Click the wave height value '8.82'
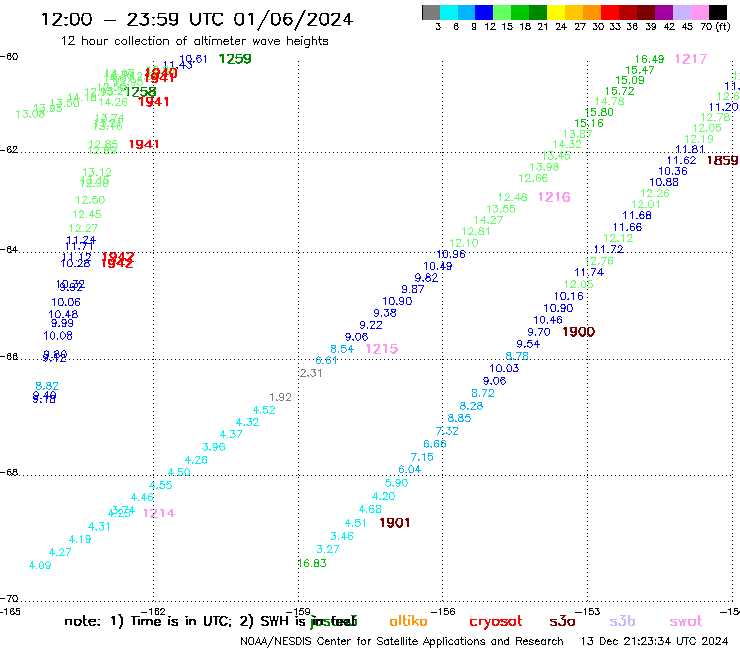The height and width of the screenshot is (650, 740). [x=47, y=386]
